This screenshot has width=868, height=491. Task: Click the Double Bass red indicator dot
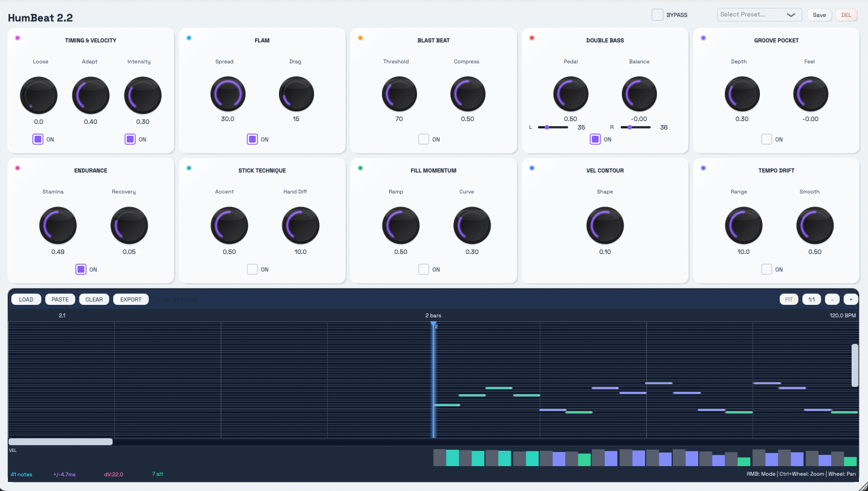(532, 38)
